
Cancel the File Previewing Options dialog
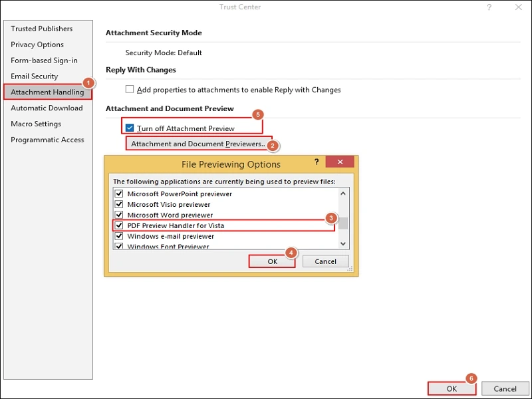[325, 261]
